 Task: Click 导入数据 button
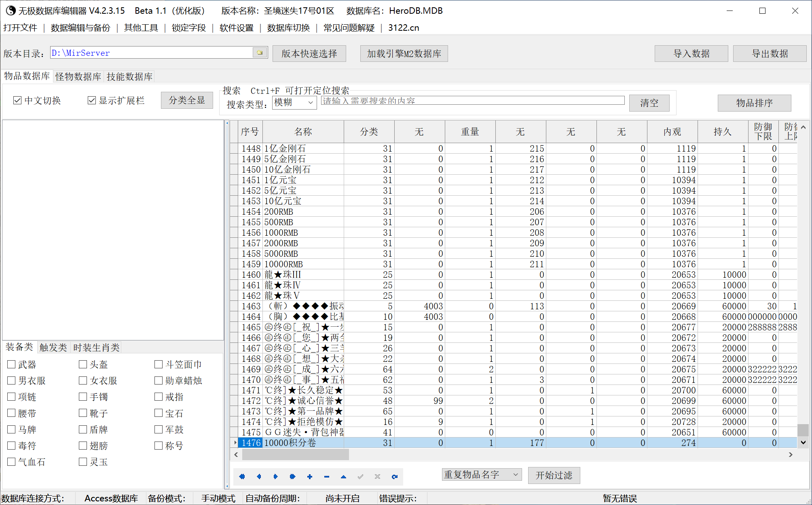point(691,53)
